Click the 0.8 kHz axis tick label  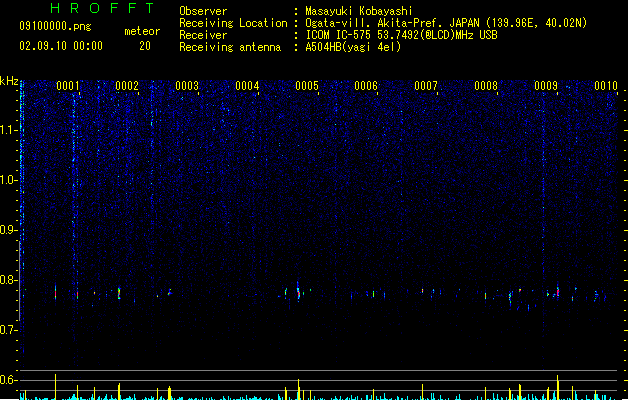(8, 280)
